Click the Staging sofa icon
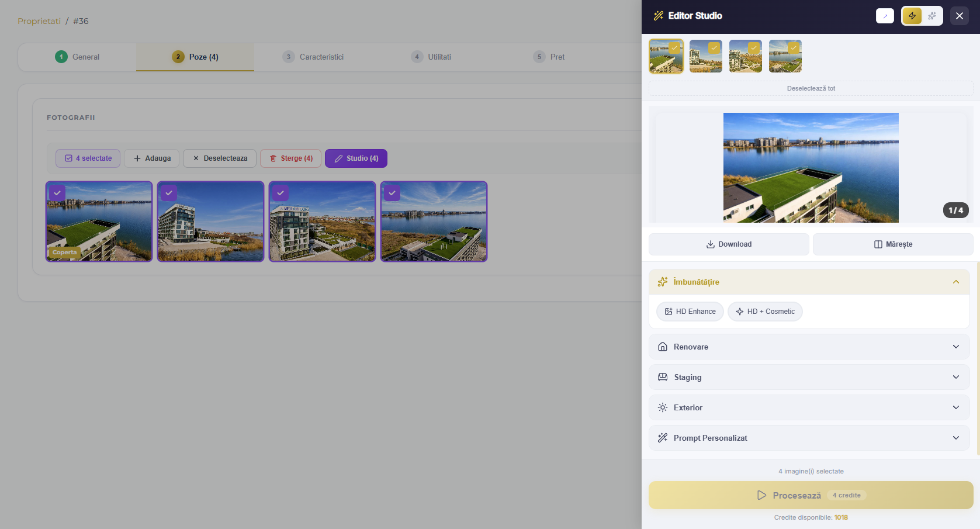Screen dimensions: 980x529 coord(663,377)
